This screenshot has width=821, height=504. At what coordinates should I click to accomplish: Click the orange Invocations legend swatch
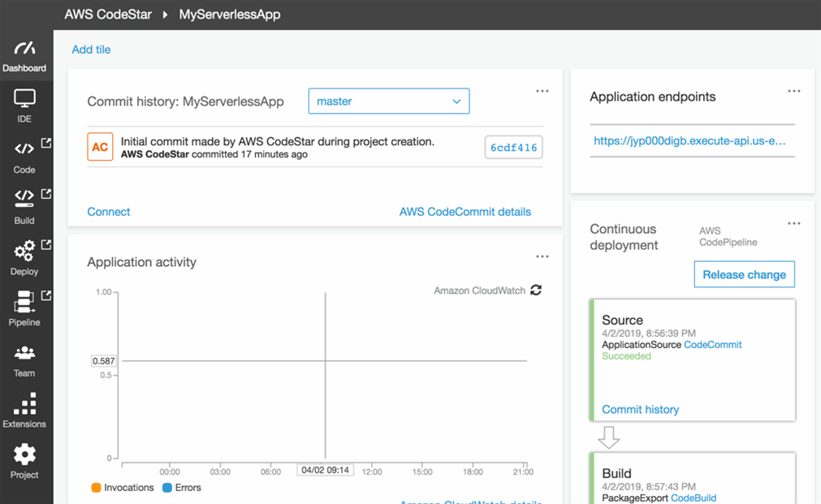point(96,488)
